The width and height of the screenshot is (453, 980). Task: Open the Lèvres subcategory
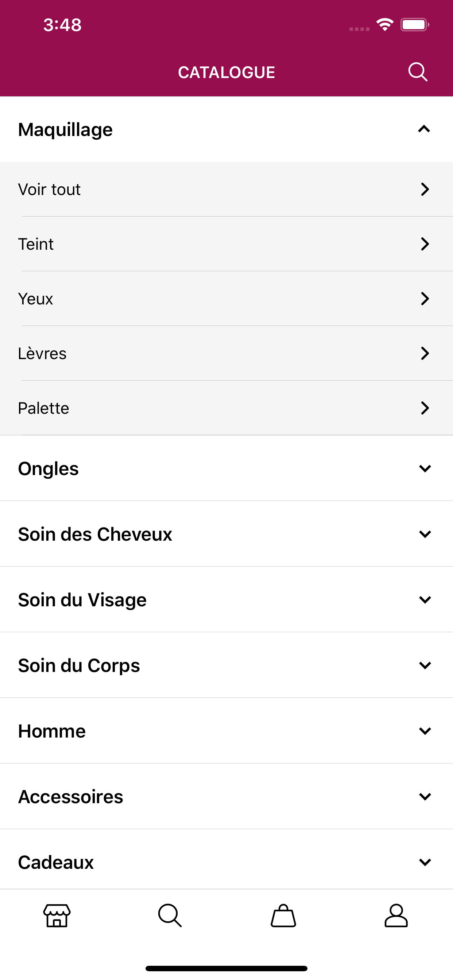[x=226, y=353]
